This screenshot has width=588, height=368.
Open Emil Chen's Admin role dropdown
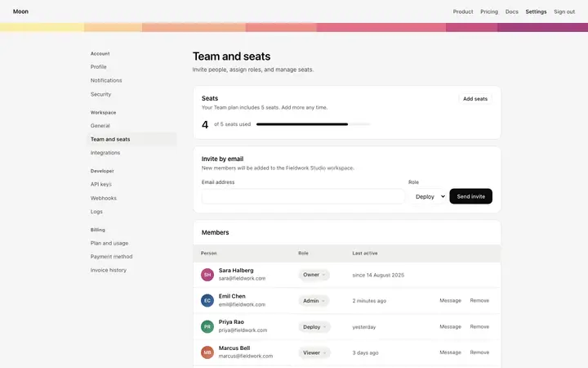tap(314, 301)
